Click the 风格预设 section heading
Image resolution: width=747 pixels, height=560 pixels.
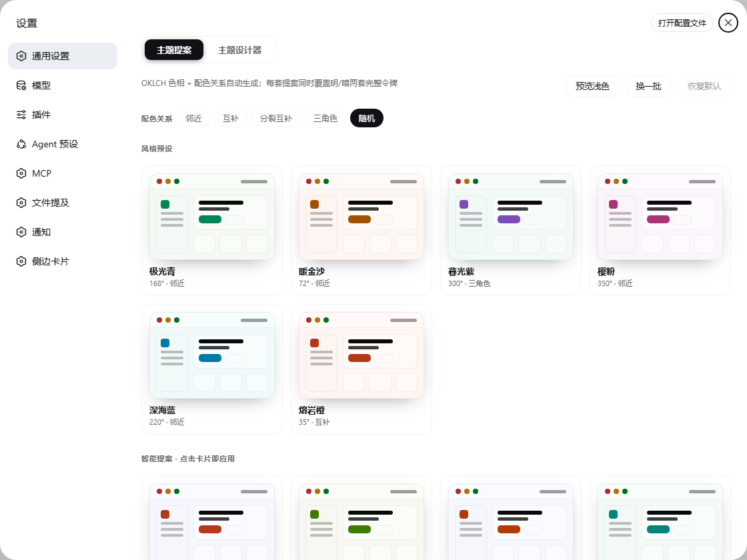click(157, 149)
